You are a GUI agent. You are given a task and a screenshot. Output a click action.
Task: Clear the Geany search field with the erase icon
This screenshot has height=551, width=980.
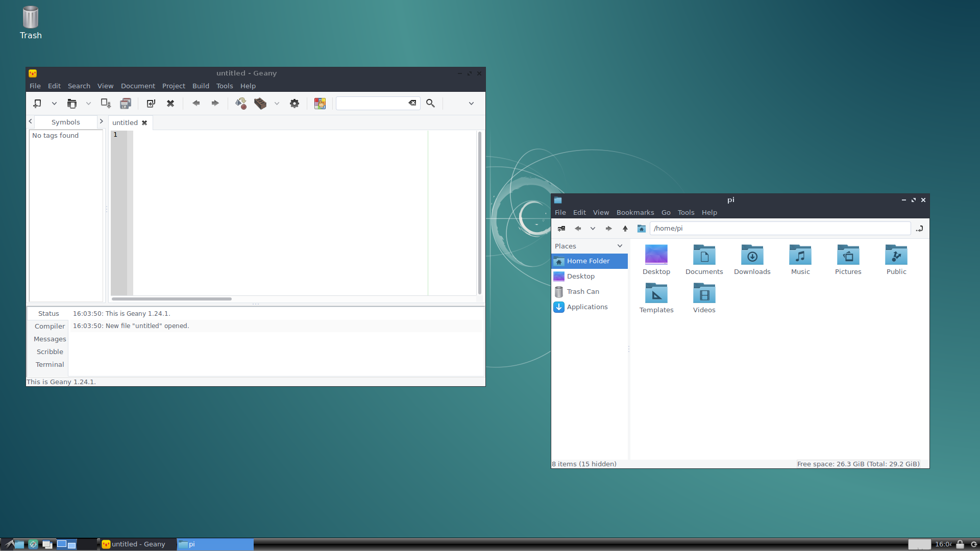(x=412, y=103)
